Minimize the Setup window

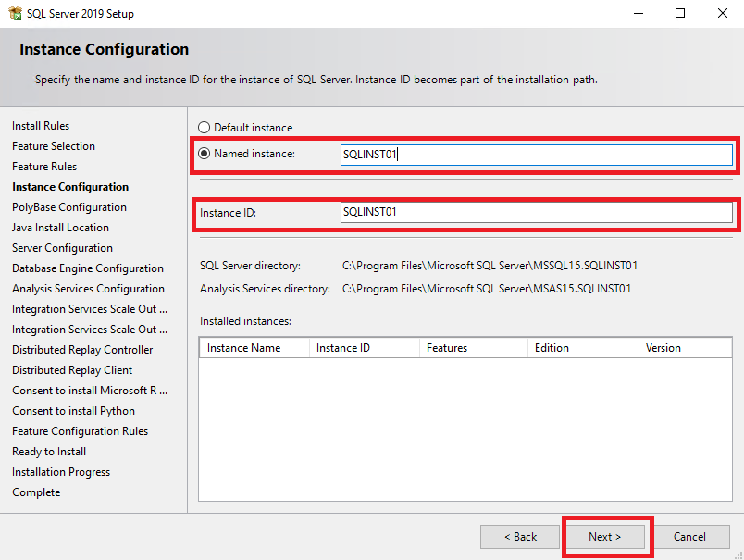tap(639, 13)
